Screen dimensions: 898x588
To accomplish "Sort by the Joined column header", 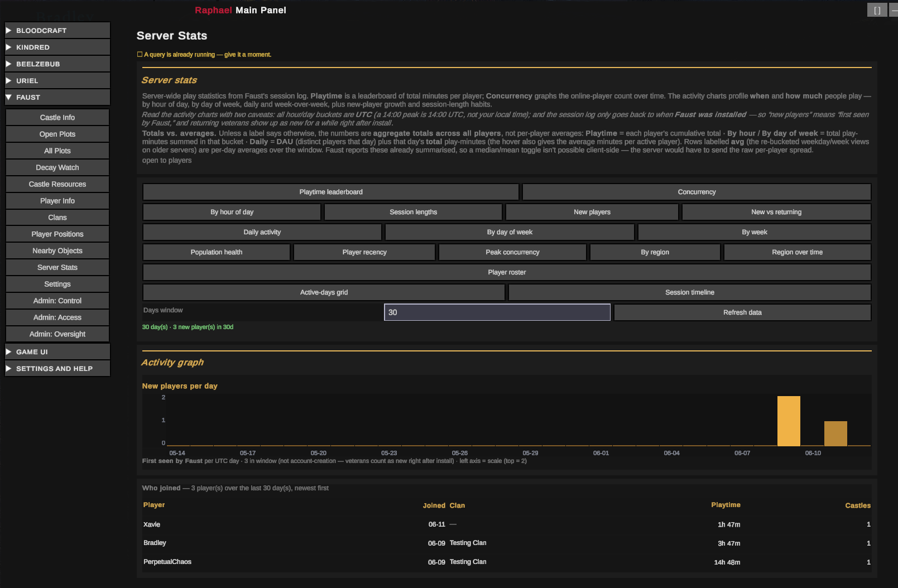I will pos(434,505).
